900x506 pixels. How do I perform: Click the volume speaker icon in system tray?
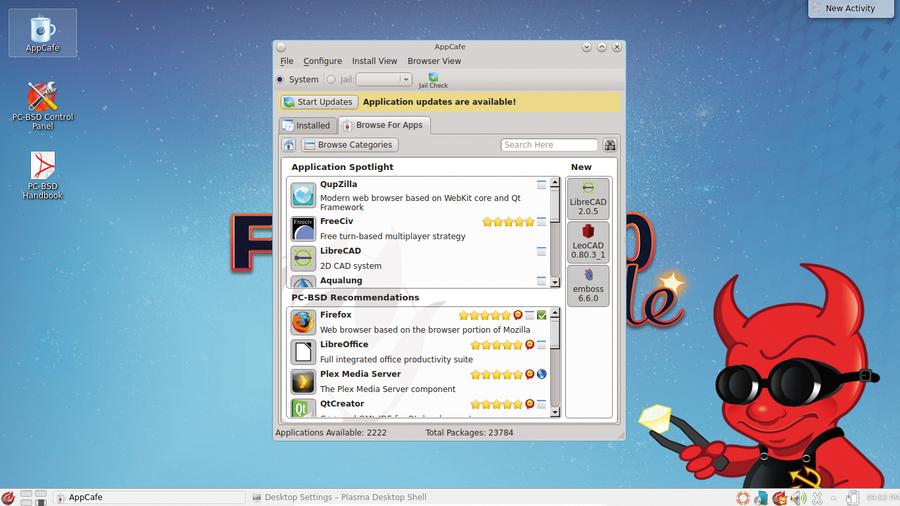tap(798, 497)
